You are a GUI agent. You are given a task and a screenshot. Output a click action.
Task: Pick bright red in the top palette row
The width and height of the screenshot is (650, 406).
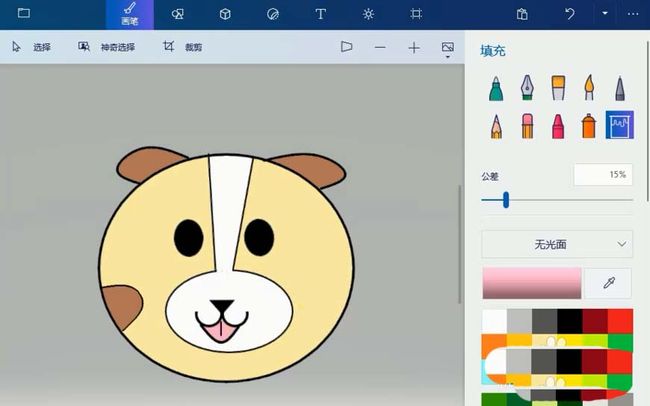click(x=620, y=321)
